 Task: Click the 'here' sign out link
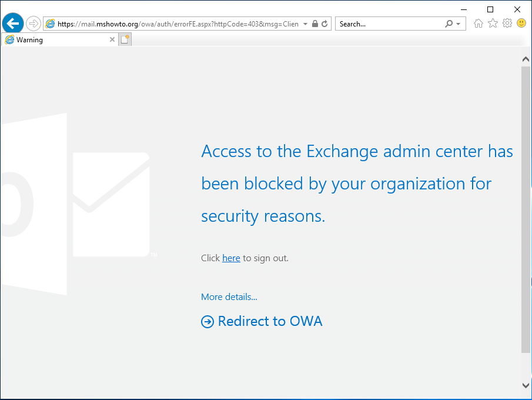pyautogui.click(x=231, y=258)
